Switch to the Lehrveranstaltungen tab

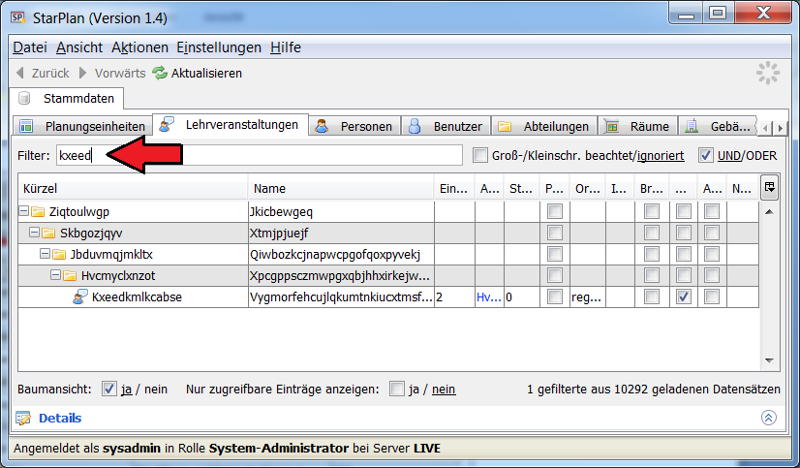tap(231, 125)
